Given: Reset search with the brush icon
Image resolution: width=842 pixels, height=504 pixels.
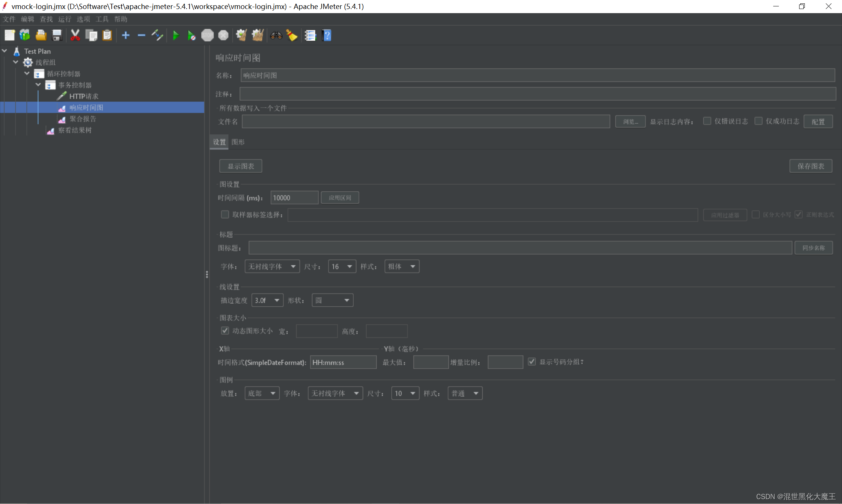Looking at the screenshot, I should [292, 35].
